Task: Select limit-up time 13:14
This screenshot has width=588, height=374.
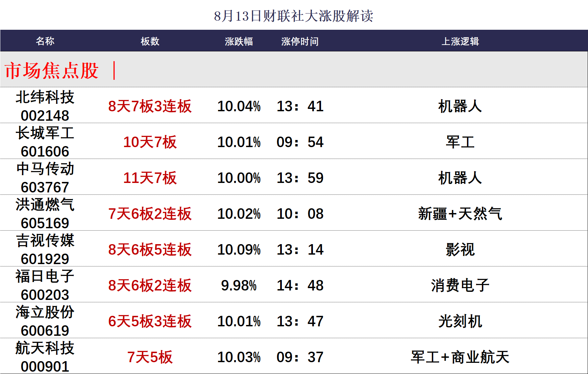Action: click(x=300, y=250)
